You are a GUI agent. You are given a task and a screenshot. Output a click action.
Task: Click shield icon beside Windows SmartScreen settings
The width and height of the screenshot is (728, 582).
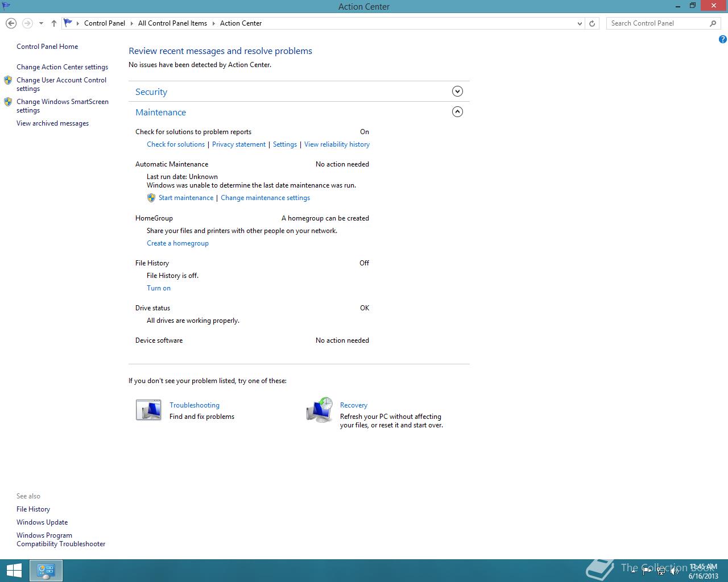[x=8, y=102]
